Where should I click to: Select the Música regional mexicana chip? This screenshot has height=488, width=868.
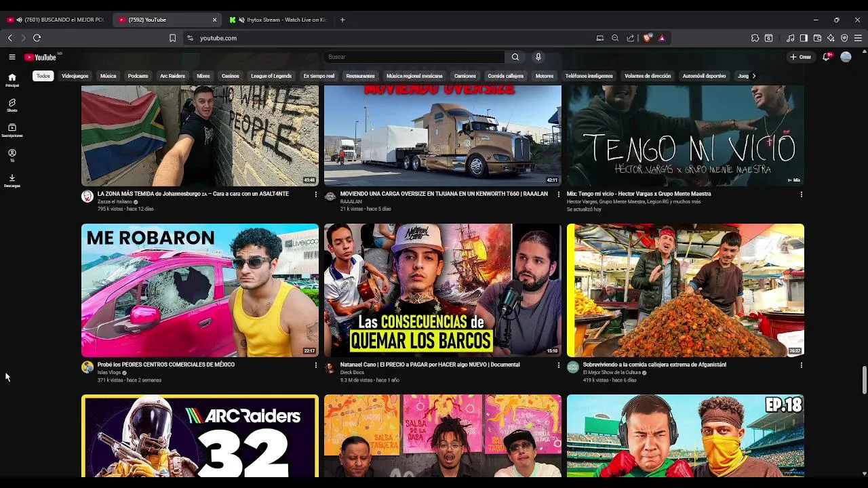coord(414,76)
